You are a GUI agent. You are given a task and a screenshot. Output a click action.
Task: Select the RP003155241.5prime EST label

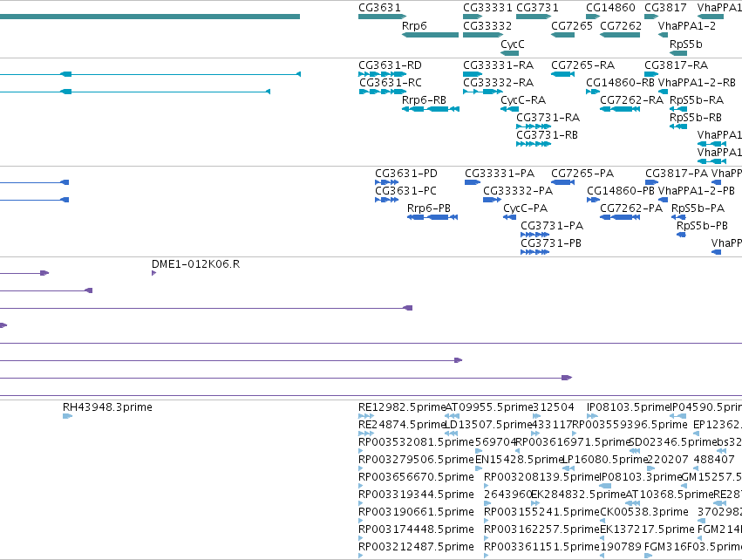point(541,512)
